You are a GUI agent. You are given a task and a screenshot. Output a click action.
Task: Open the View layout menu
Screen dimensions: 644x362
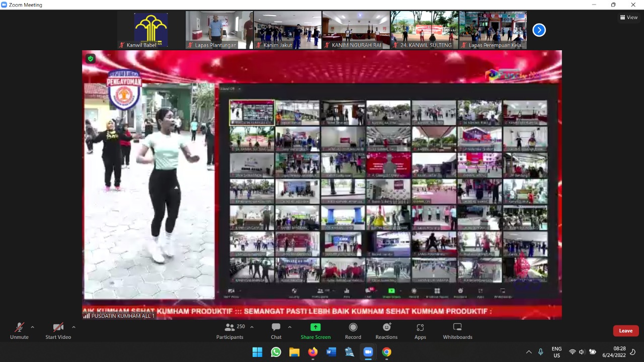[x=629, y=17]
